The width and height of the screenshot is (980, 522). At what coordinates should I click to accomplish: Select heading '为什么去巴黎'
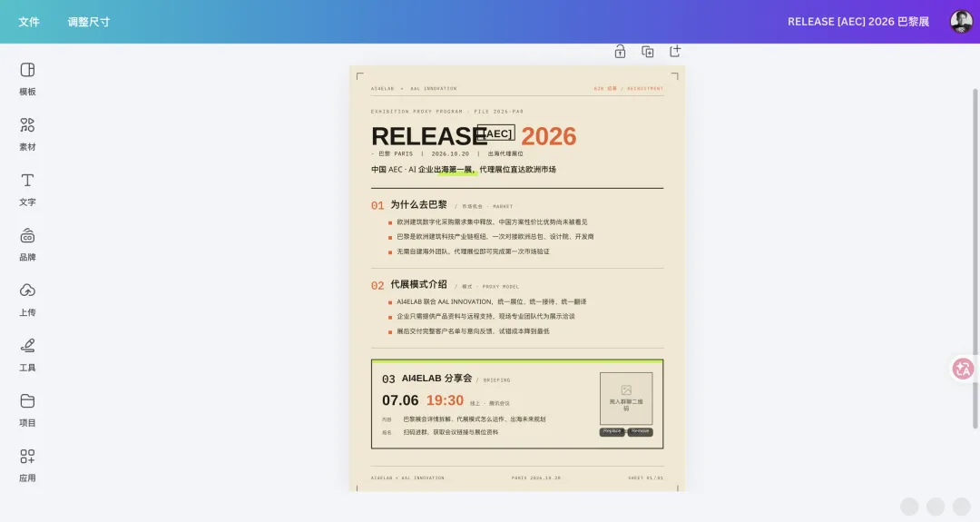coord(418,204)
